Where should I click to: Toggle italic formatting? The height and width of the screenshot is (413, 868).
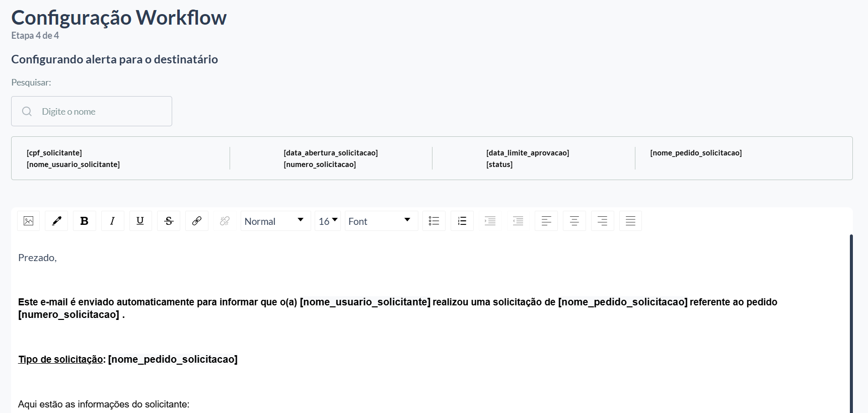113,221
